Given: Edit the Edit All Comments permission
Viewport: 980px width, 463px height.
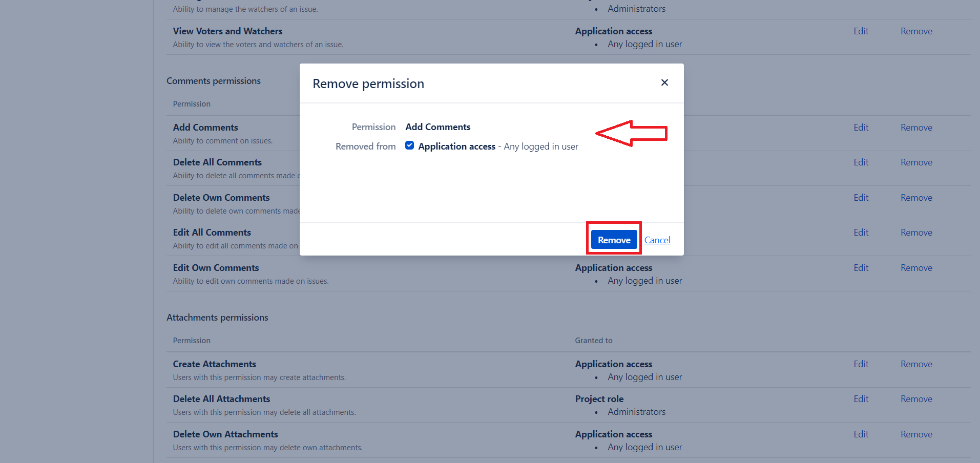Looking at the screenshot, I should tap(861, 233).
